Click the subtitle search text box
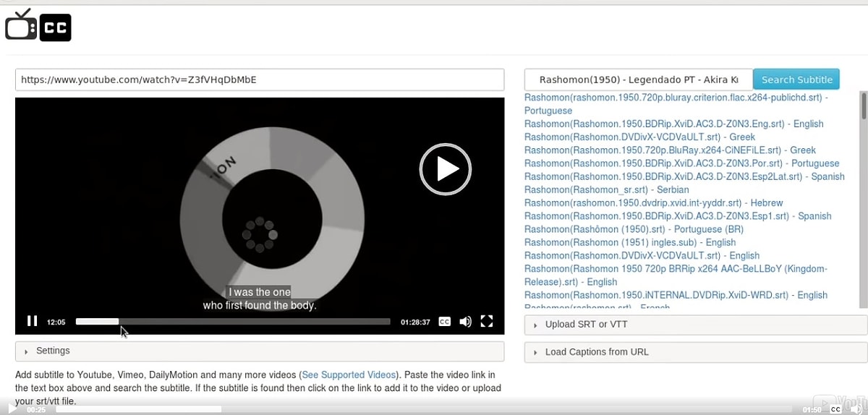The height and width of the screenshot is (415, 868). coord(638,80)
